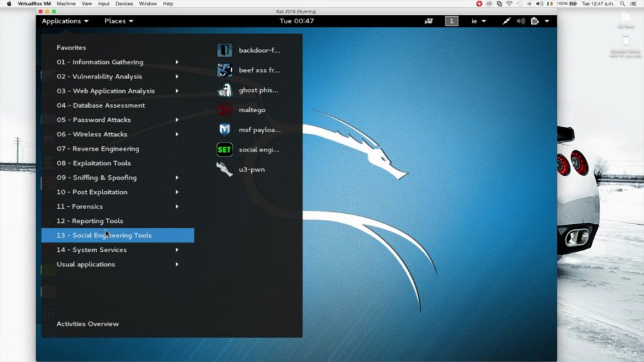Launch u3-pwn from its icon

click(224, 169)
